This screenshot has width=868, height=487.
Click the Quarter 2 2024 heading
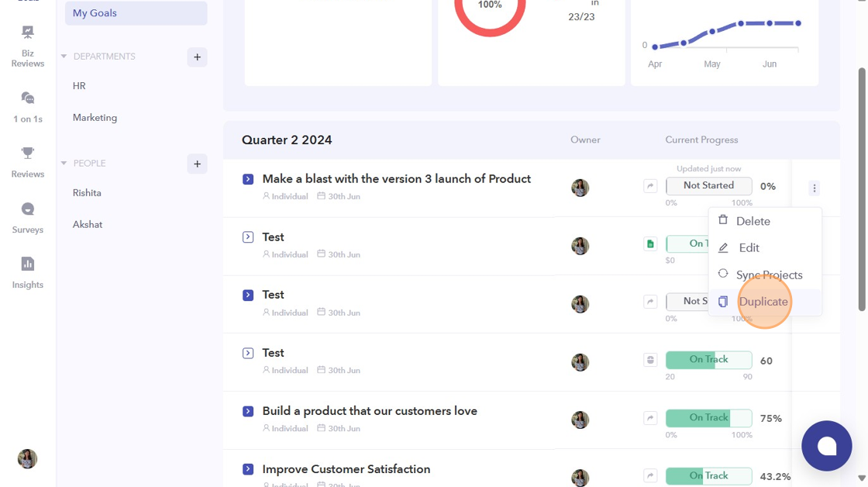[287, 140]
